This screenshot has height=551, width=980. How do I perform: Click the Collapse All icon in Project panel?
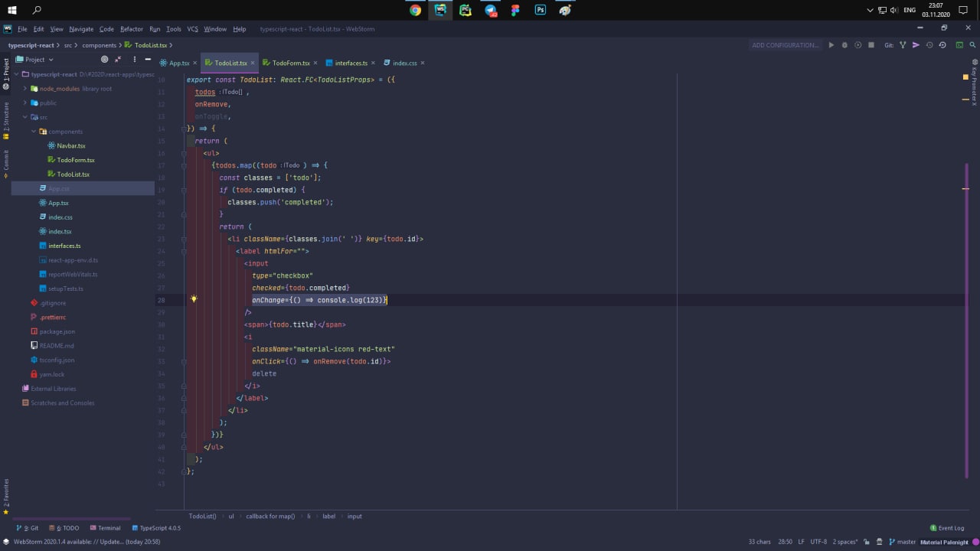pos(118,60)
